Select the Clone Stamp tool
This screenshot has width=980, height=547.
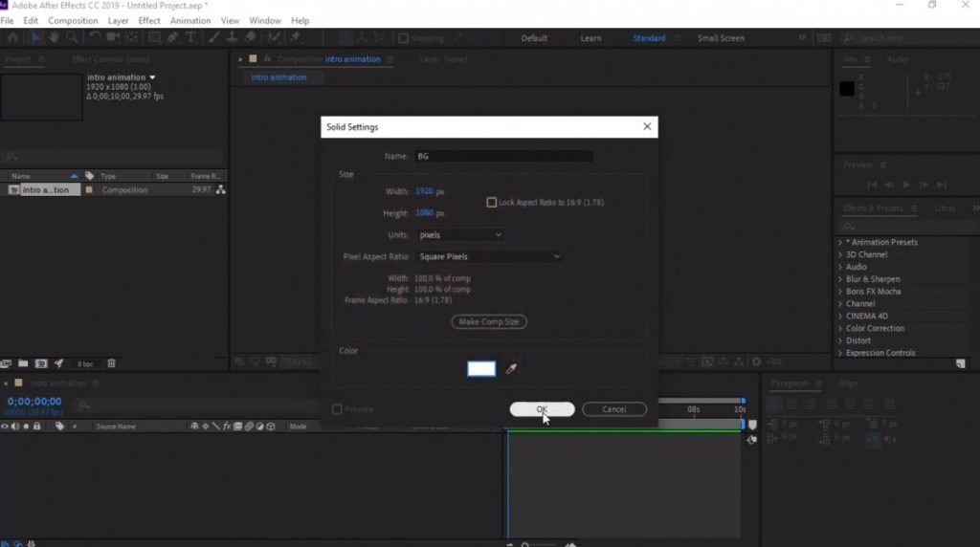coord(232,37)
